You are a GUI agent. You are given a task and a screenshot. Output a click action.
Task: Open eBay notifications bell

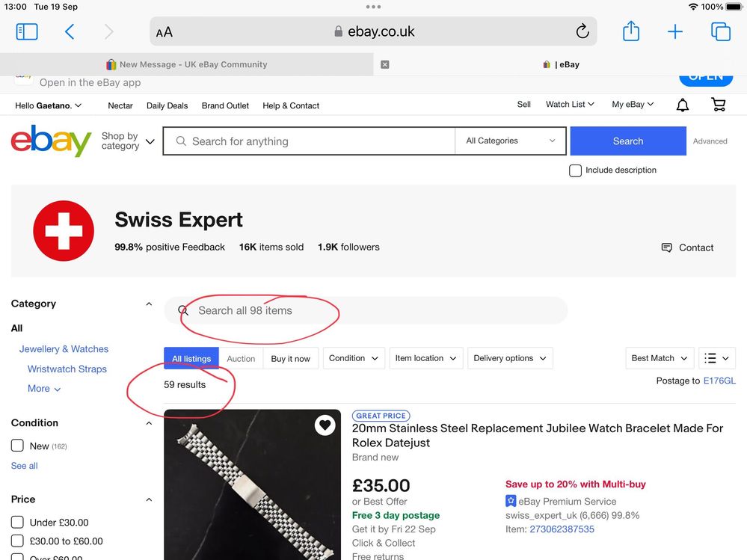(683, 105)
